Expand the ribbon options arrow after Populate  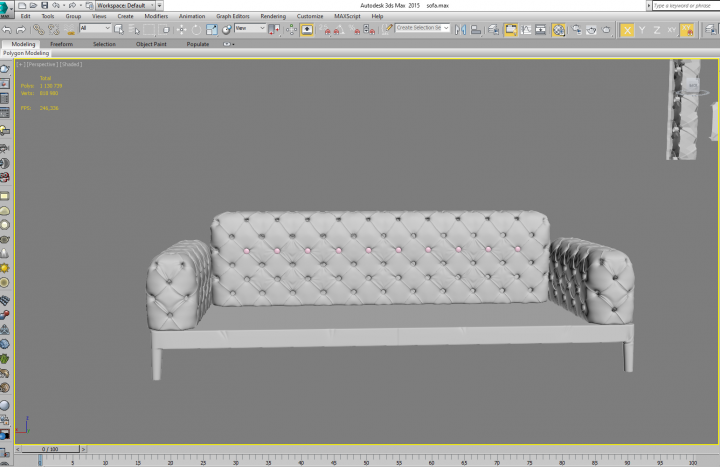[x=229, y=44]
